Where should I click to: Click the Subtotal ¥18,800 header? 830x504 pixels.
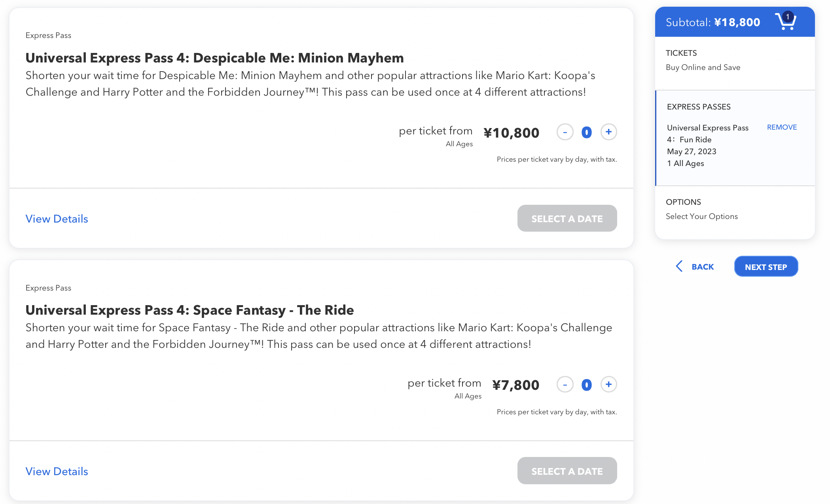coord(713,22)
